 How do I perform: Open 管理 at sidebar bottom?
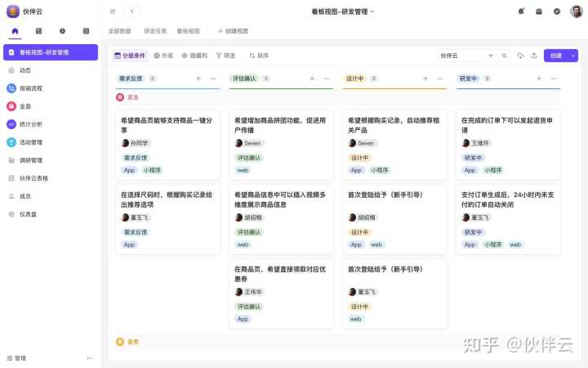coord(16,358)
